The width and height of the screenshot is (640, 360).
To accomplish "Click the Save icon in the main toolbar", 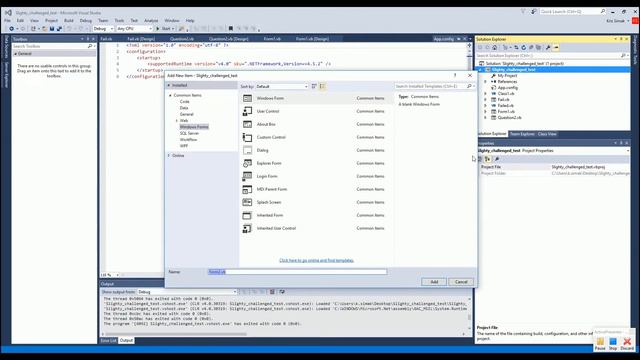I will coord(52,29).
